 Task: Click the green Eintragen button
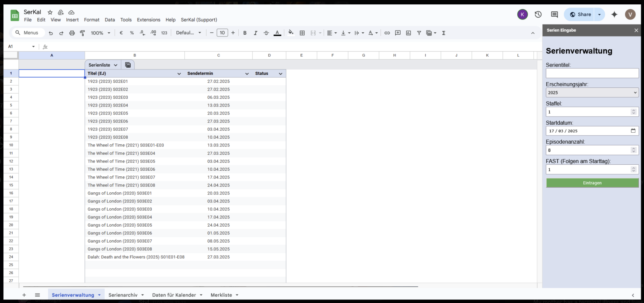coord(592,183)
